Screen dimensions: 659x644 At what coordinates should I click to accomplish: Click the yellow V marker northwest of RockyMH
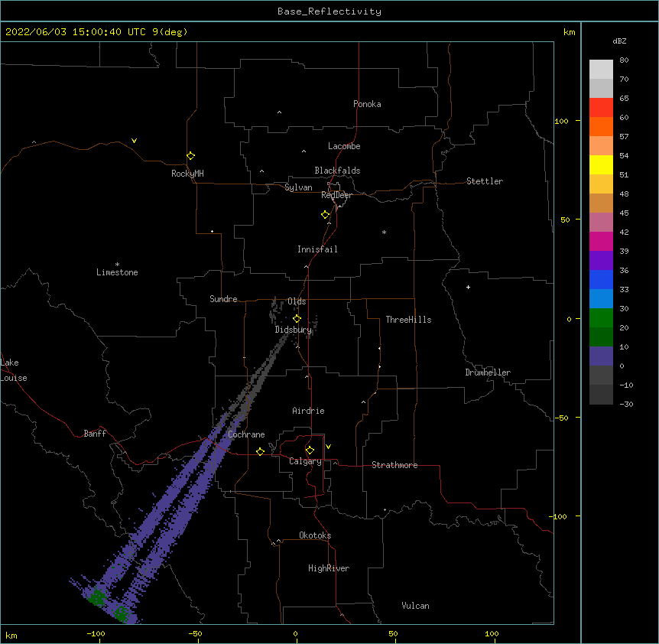[x=134, y=141]
